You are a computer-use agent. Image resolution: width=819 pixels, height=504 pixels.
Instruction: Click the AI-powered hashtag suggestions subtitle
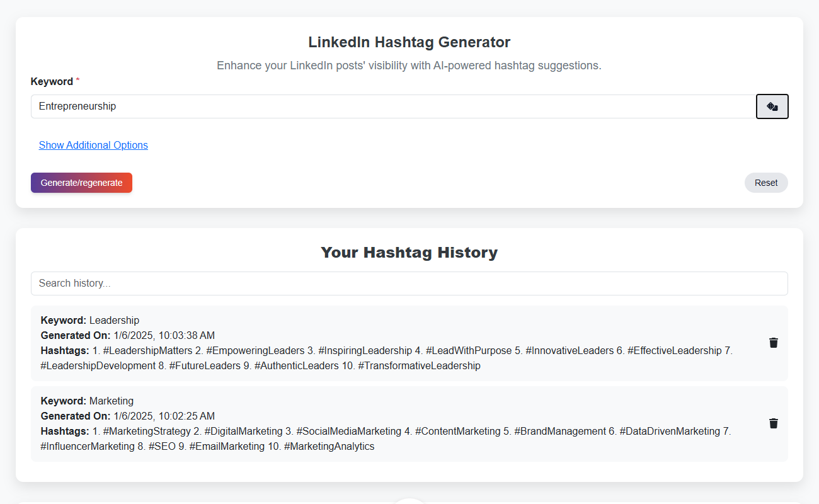tap(409, 66)
